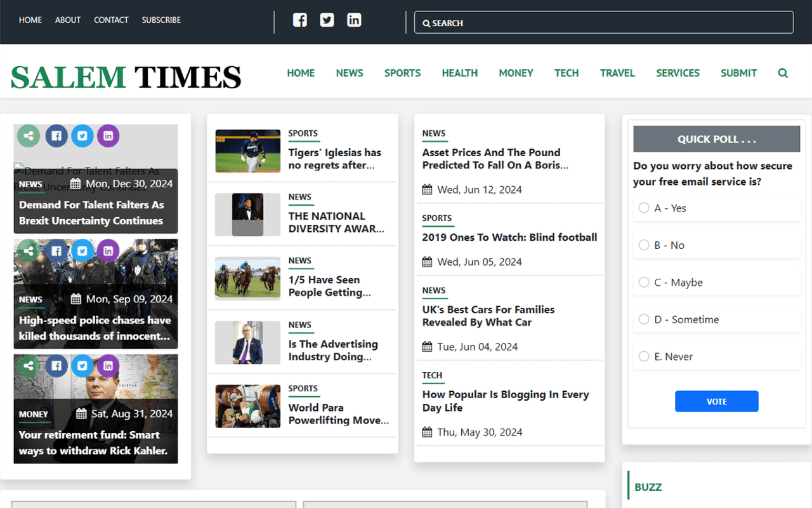812x508 pixels.
Task: Click the Twitter icon in top bar
Action: (x=327, y=20)
